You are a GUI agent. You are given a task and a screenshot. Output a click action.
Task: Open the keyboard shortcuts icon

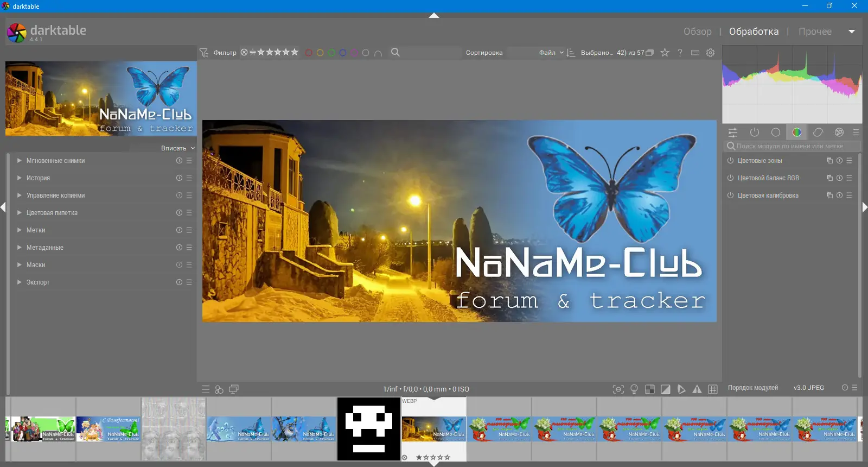tap(695, 53)
